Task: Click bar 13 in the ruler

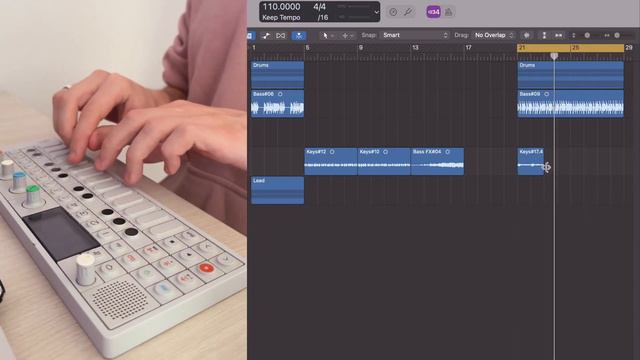Action: click(415, 48)
